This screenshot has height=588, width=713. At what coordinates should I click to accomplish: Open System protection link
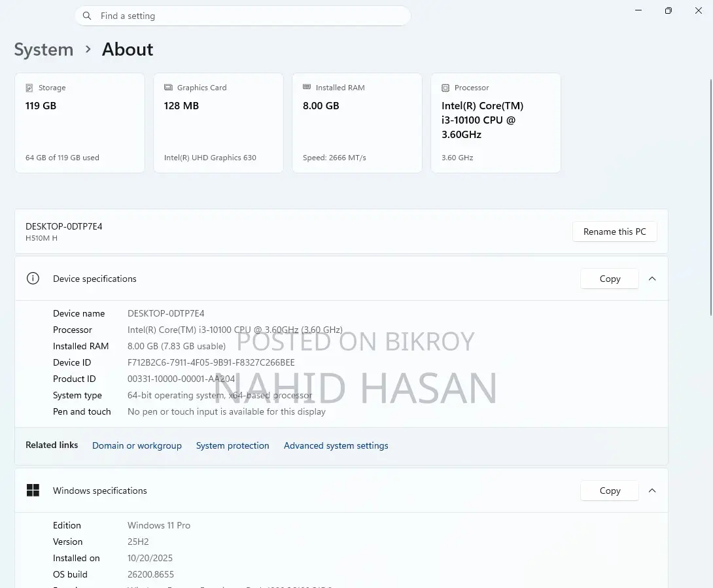tap(232, 445)
